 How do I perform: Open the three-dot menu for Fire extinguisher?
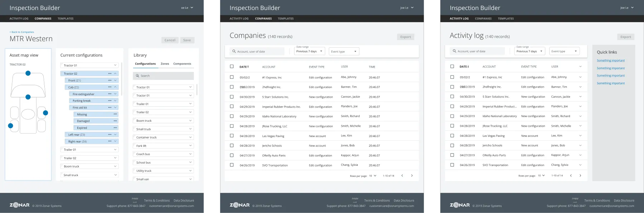[x=110, y=94]
